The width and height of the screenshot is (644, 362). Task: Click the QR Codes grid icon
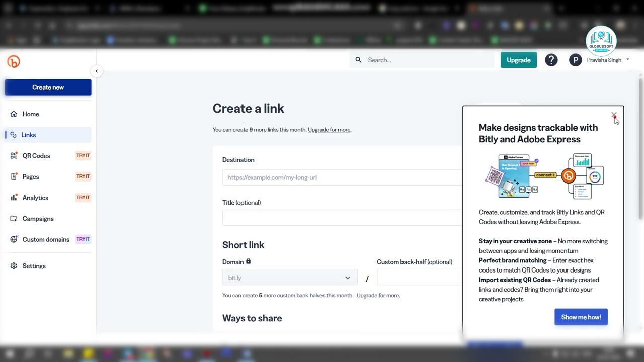[x=14, y=156]
